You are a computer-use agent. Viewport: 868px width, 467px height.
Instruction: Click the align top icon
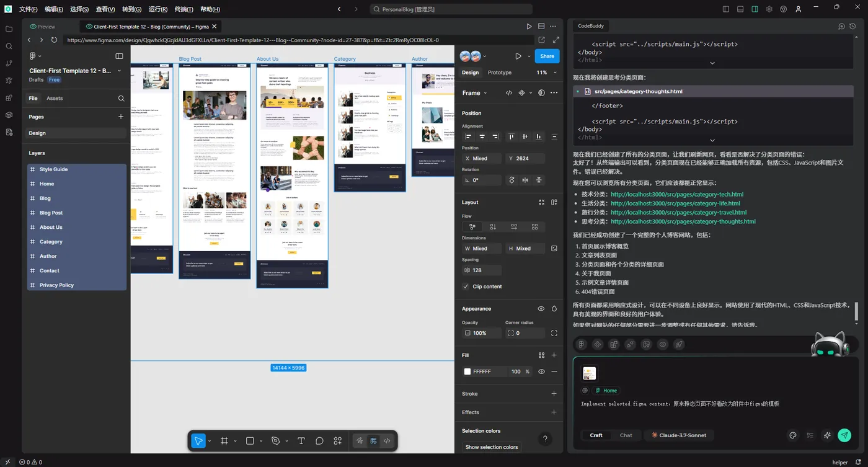click(x=511, y=136)
